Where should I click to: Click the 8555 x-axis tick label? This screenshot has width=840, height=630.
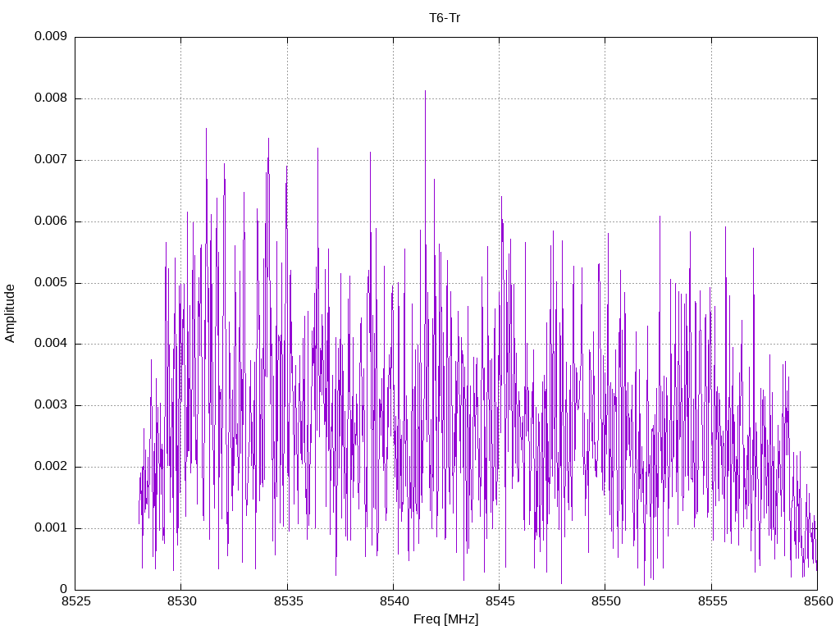click(x=713, y=601)
